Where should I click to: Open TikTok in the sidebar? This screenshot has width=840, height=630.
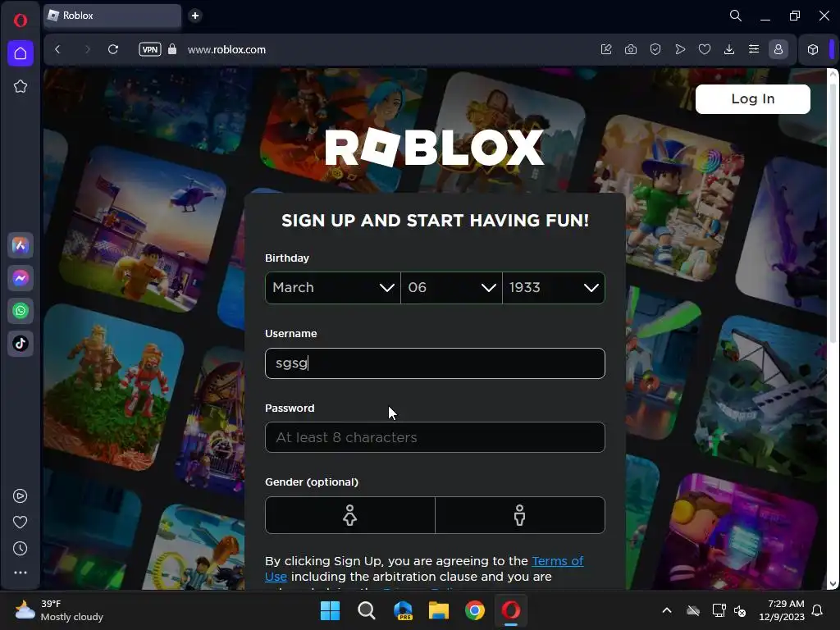click(21, 344)
